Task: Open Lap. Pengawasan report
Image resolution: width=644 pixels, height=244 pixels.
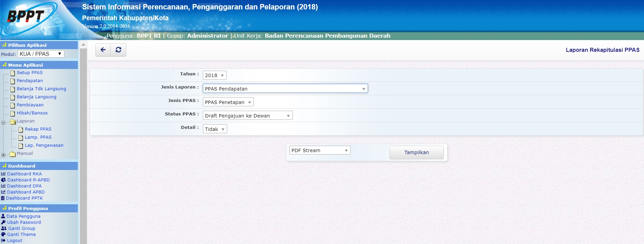Action: click(x=44, y=145)
